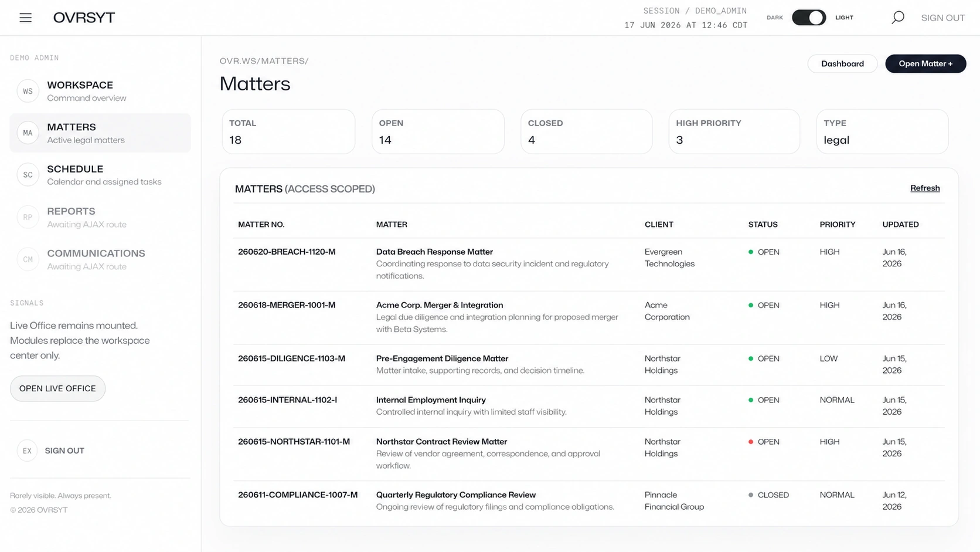Click the Dashboard button
Screen dimensions: 980x552
coord(842,63)
